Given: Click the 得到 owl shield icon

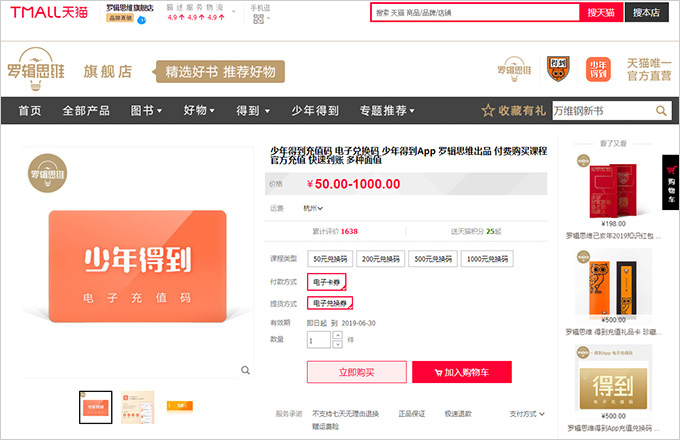Looking at the screenshot, I should pos(558,69).
